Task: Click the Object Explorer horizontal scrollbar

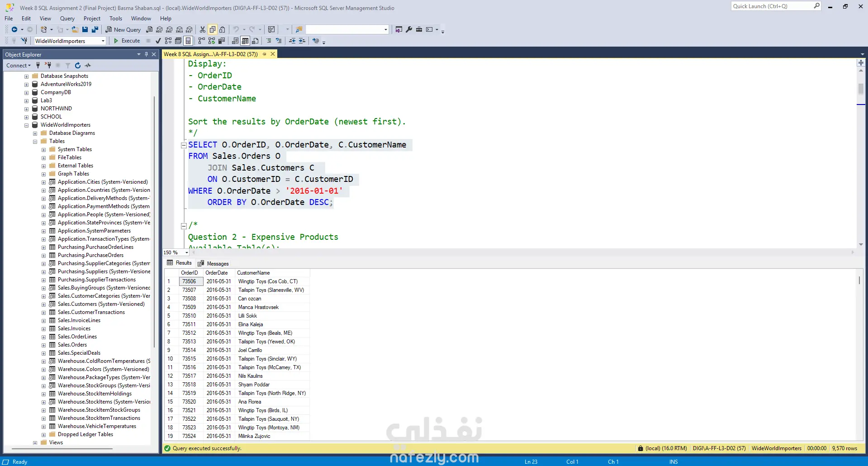Action: pos(62,449)
